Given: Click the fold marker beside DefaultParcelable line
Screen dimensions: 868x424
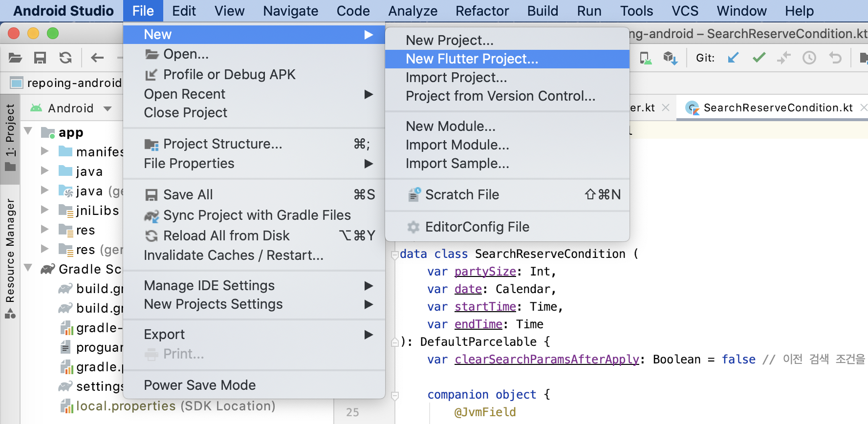Looking at the screenshot, I should (394, 342).
